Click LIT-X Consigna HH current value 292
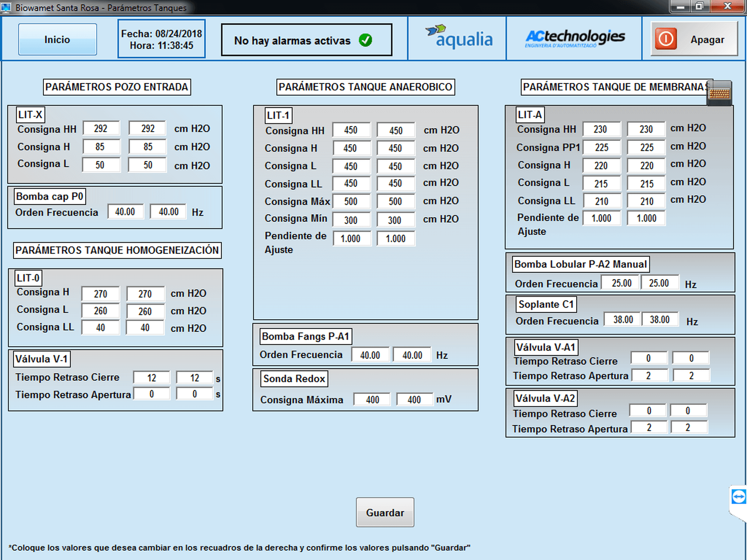This screenshot has height=560, width=747. point(101,128)
